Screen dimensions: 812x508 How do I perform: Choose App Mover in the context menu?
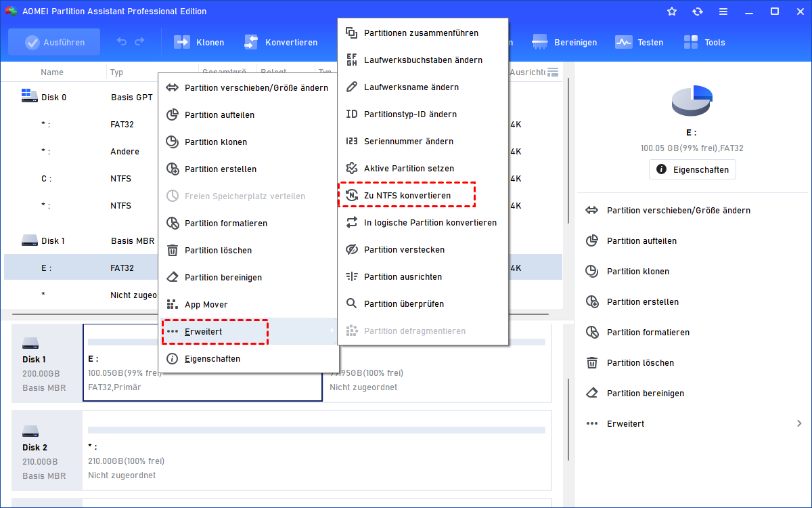(248, 304)
